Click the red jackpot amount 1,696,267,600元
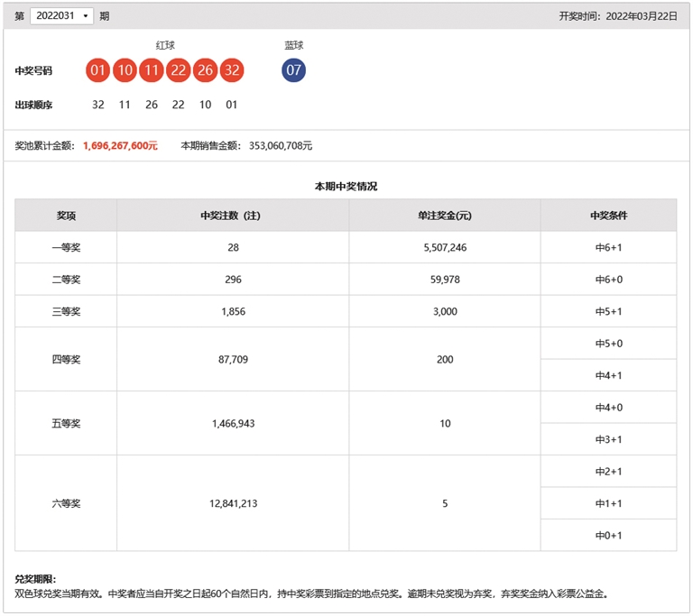Viewport: 693px width, 616px height. [x=120, y=145]
